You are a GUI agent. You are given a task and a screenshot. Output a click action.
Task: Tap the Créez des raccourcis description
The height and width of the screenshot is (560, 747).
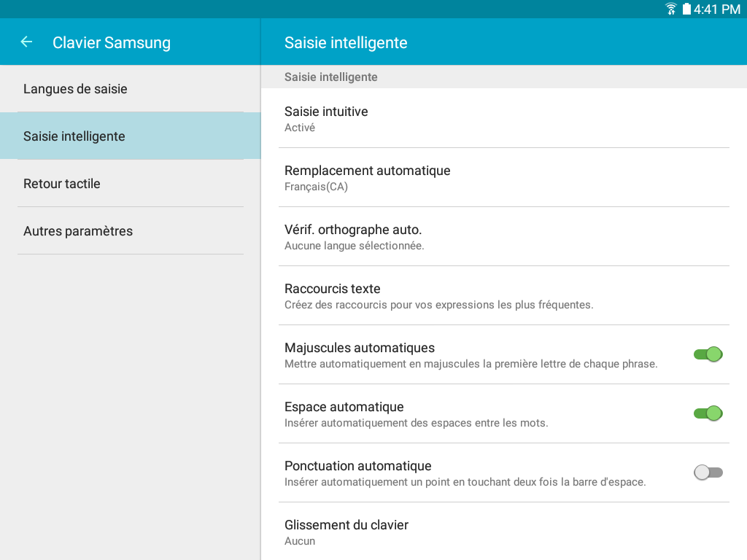[x=438, y=305]
